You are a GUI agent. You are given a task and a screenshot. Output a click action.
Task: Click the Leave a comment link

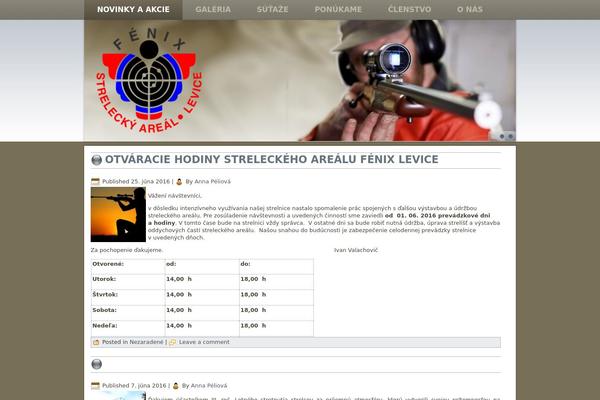[x=204, y=342]
